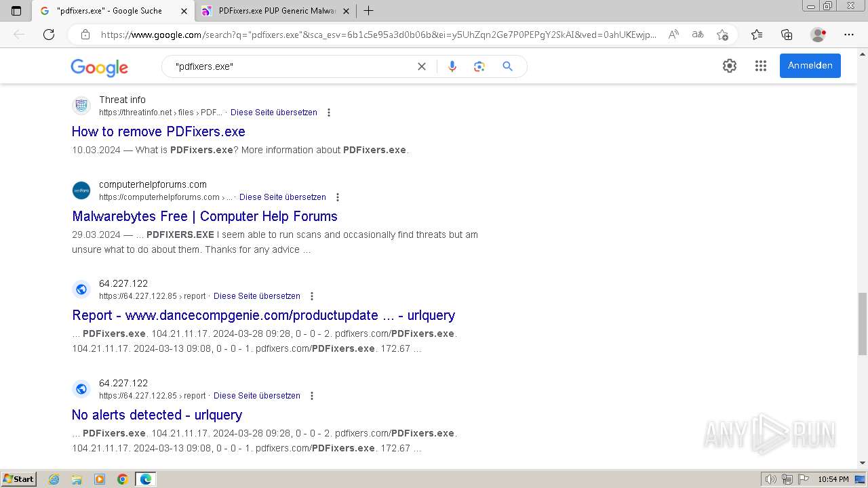Open browser Collections

pyautogui.click(x=787, y=35)
